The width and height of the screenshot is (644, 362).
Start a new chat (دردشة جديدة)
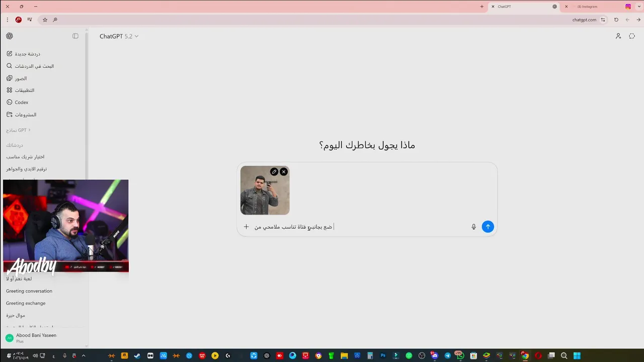tap(23, 54)
